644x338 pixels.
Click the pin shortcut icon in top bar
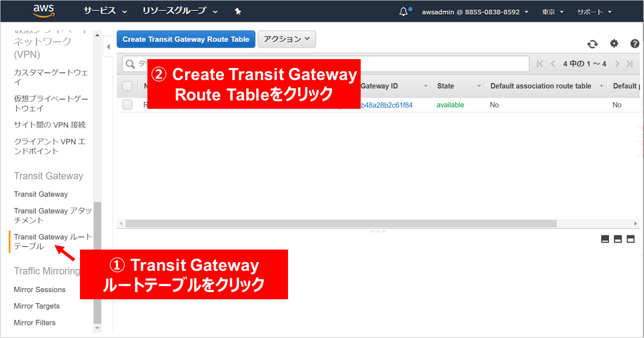coord(238,11)
